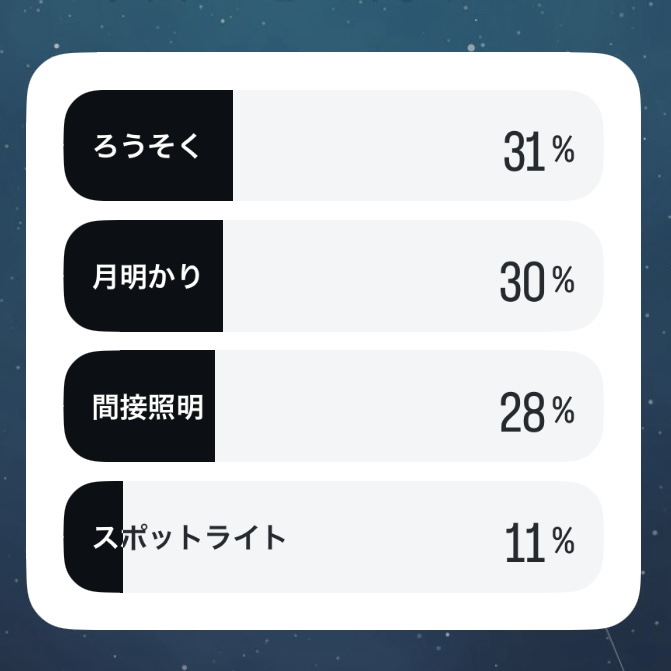Click the percent sign next to 11
The height and width of the screenshot is (671, 671).
click(x=563, y=540)
